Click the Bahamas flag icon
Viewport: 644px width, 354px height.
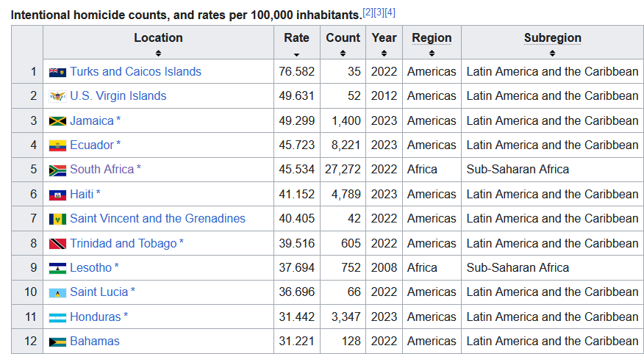[57, 342]
